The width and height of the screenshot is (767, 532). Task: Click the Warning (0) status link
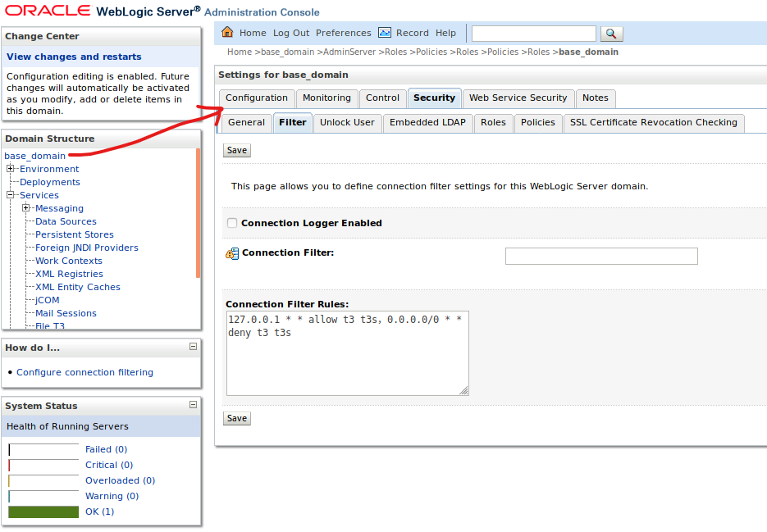click(112, 496)
